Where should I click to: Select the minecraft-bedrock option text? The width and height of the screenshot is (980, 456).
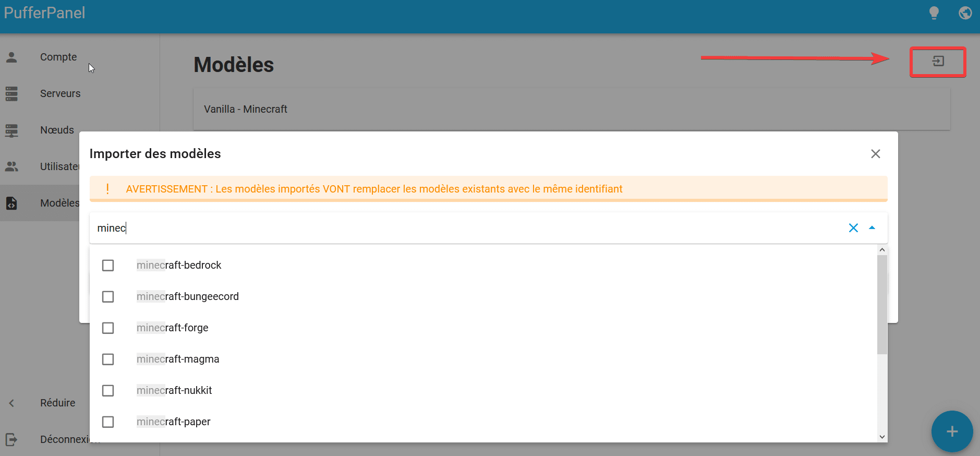pyautogui.click(x=179, y=266)
